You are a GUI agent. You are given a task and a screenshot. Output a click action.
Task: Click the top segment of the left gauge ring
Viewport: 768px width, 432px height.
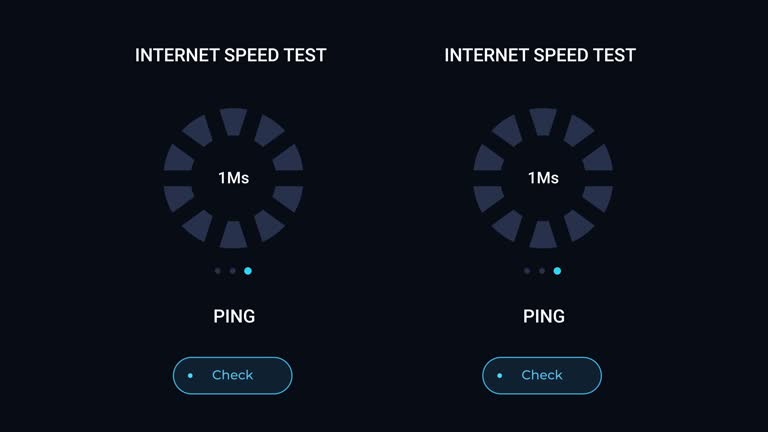coord(233,121)
